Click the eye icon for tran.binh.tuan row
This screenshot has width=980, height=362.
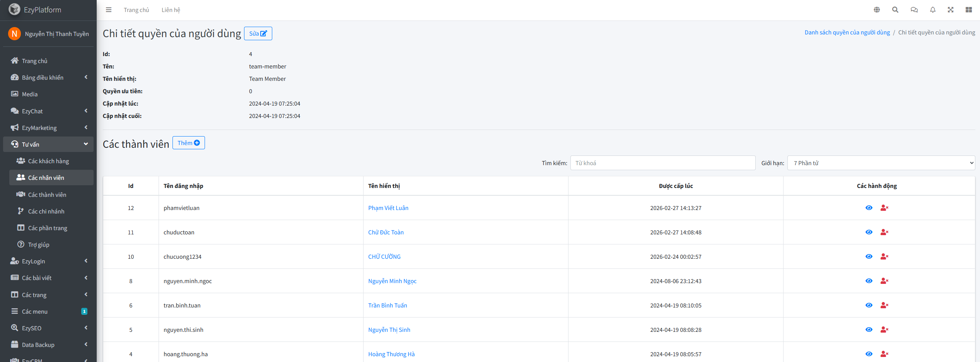pos(869,306)
